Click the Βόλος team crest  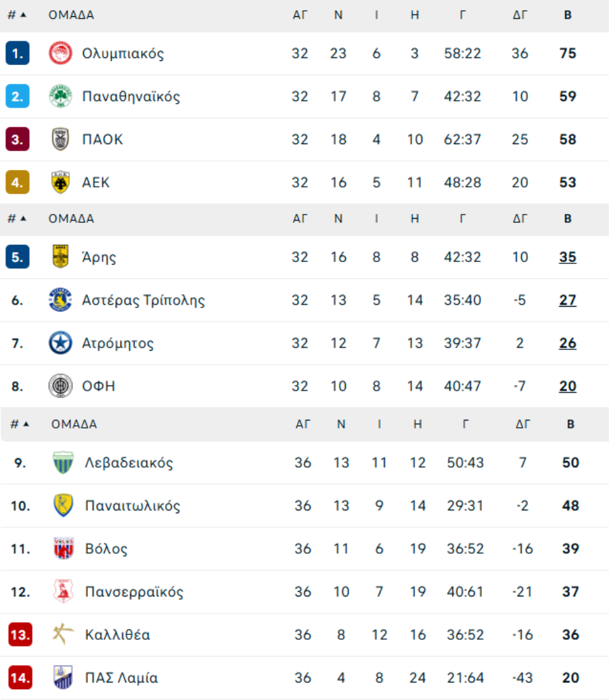63,548
